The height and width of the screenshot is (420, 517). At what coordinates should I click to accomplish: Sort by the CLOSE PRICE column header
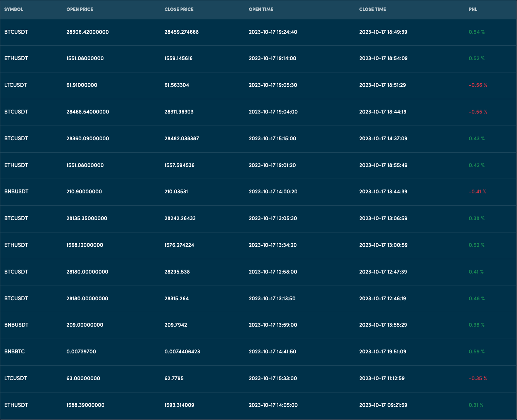(179, 9)
